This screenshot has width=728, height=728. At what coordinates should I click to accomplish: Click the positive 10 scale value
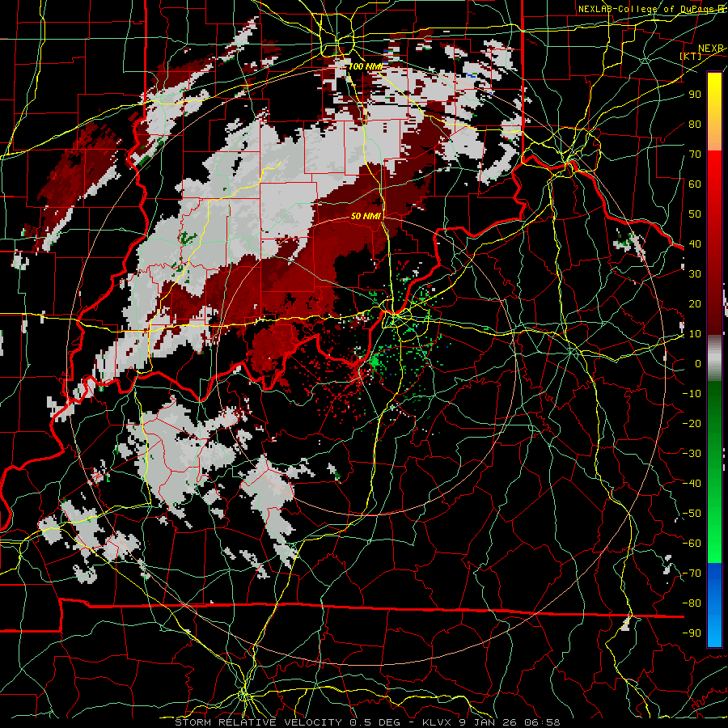click(695, 334)
